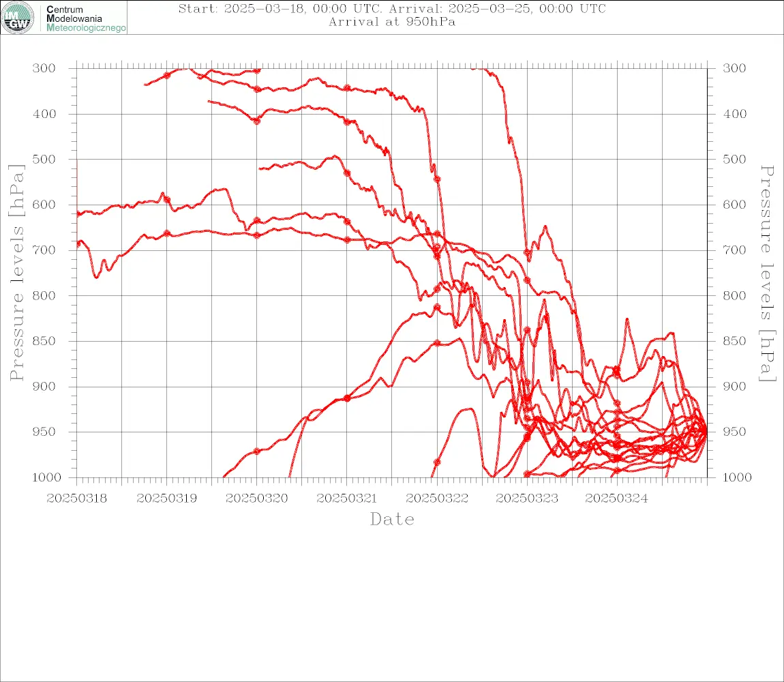Screen dimensions: 784x682
Task: Click trajectory marker near 880 hPa on 20250324
Action: point(616,369)
